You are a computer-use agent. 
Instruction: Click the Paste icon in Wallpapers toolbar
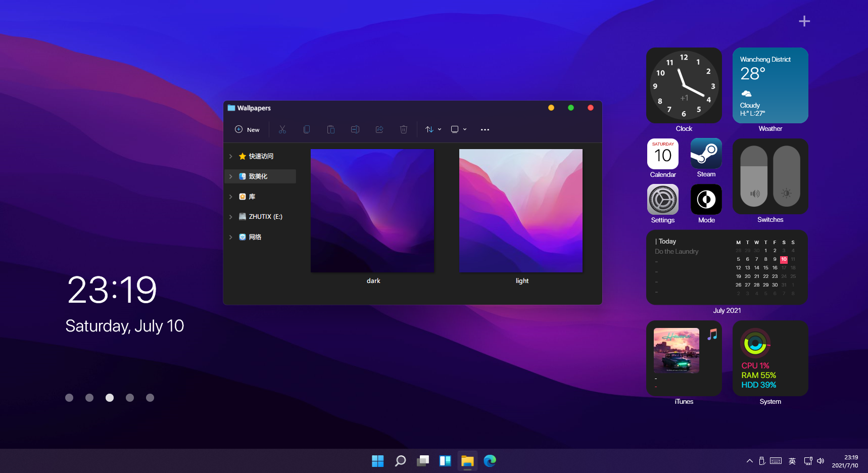coord(331,129)
